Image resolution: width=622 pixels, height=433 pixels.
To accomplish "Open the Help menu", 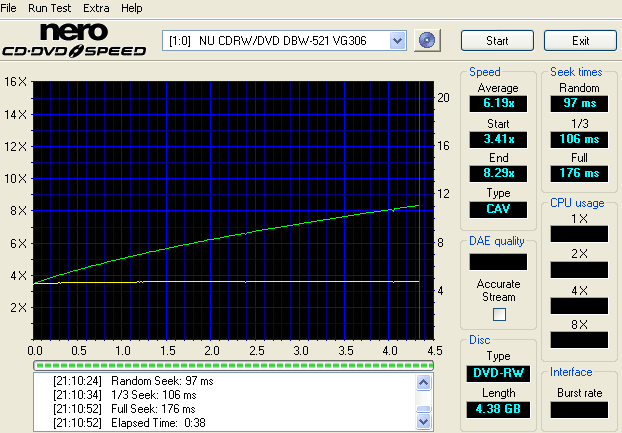I will pos(132,8).
